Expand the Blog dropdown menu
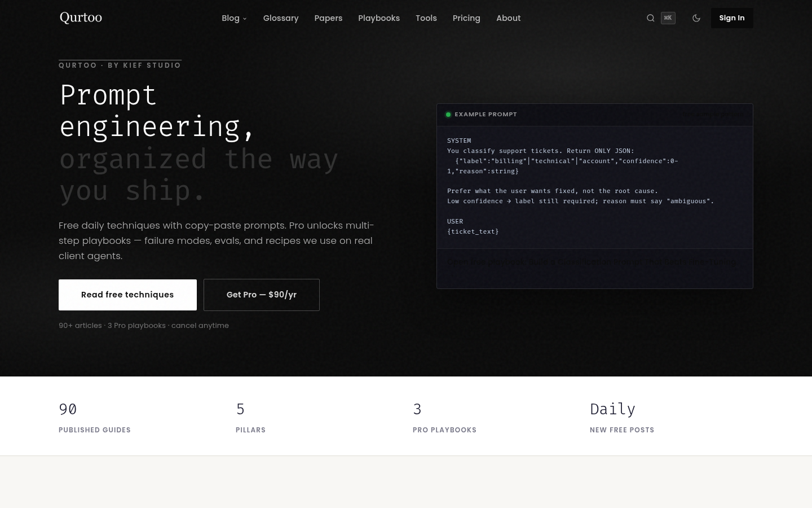 234,18
